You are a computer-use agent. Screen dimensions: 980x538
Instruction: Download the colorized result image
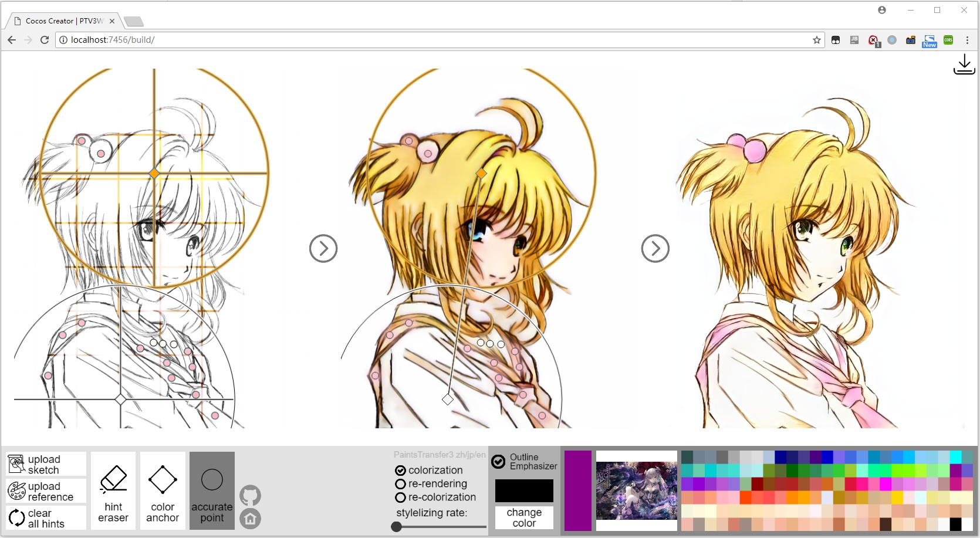click(x=964, y=65)
